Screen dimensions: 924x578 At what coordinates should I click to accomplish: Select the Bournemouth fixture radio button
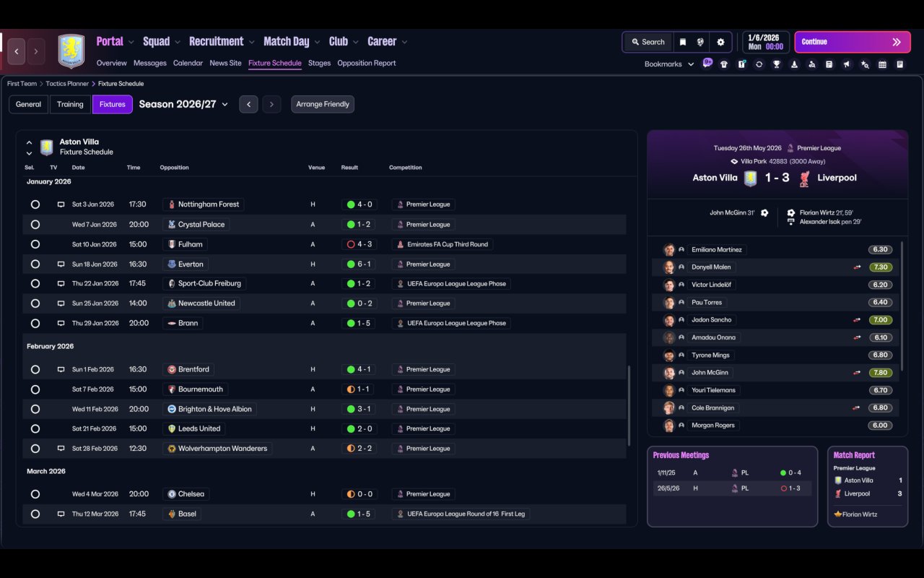[35, 389]
